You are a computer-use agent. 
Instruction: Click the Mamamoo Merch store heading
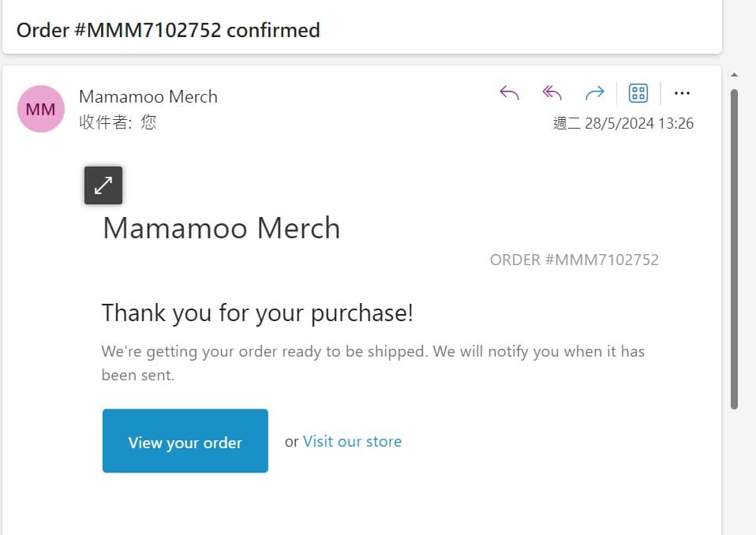[x=221, y=228]
